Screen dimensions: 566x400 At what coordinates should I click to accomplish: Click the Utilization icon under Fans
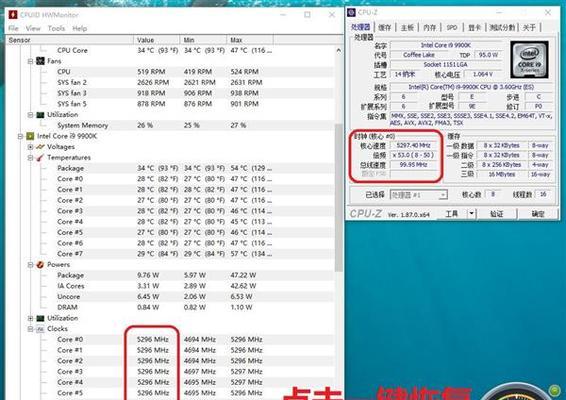click(x=40, y=114)
